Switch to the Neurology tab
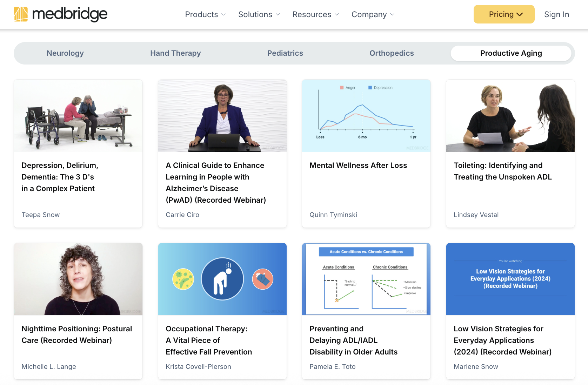Image resolution: width=588 pixels, height=385 pixels. tap(65, 53)
